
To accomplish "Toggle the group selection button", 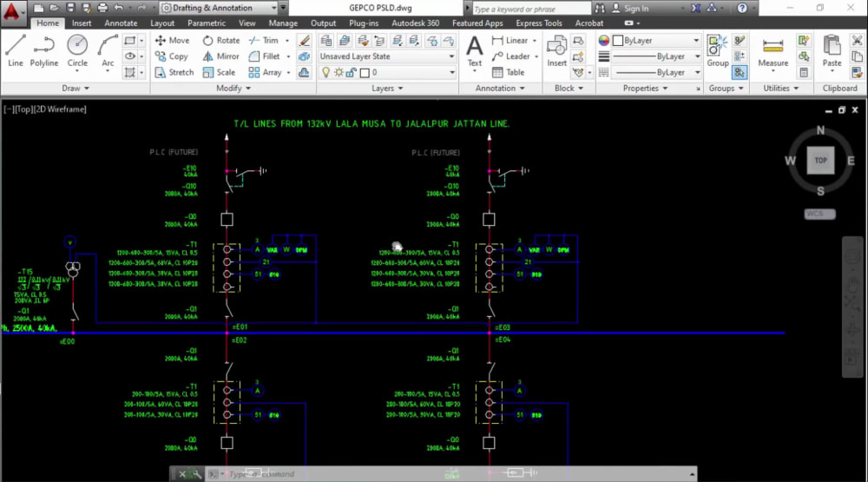I will [740, 73].
